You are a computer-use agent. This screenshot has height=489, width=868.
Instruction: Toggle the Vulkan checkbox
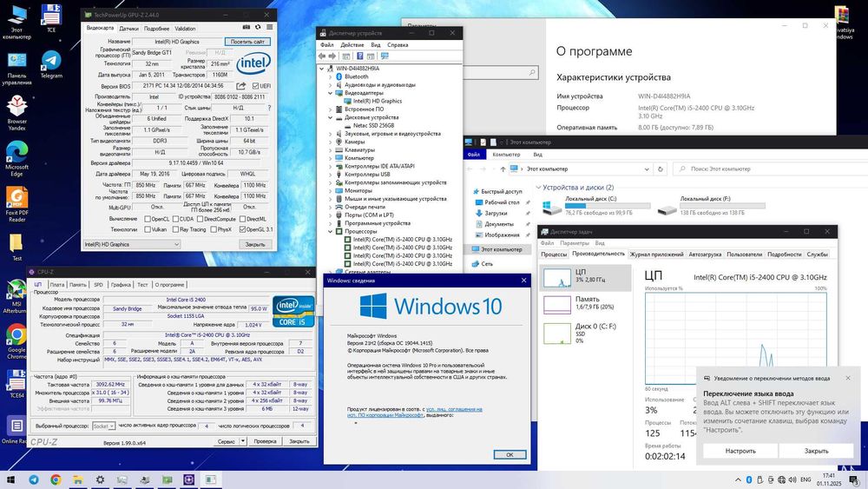148,229
